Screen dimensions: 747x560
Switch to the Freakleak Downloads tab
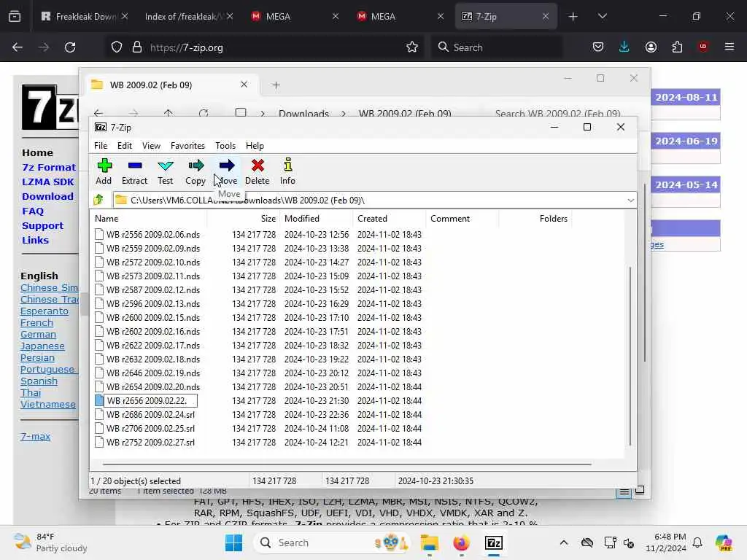[85, 16]
